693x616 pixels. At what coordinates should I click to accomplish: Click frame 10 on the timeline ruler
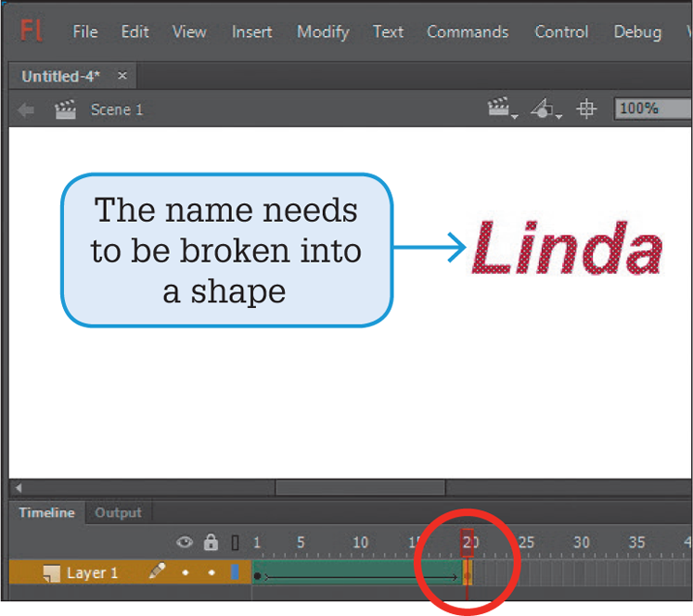tap(360, 542)
